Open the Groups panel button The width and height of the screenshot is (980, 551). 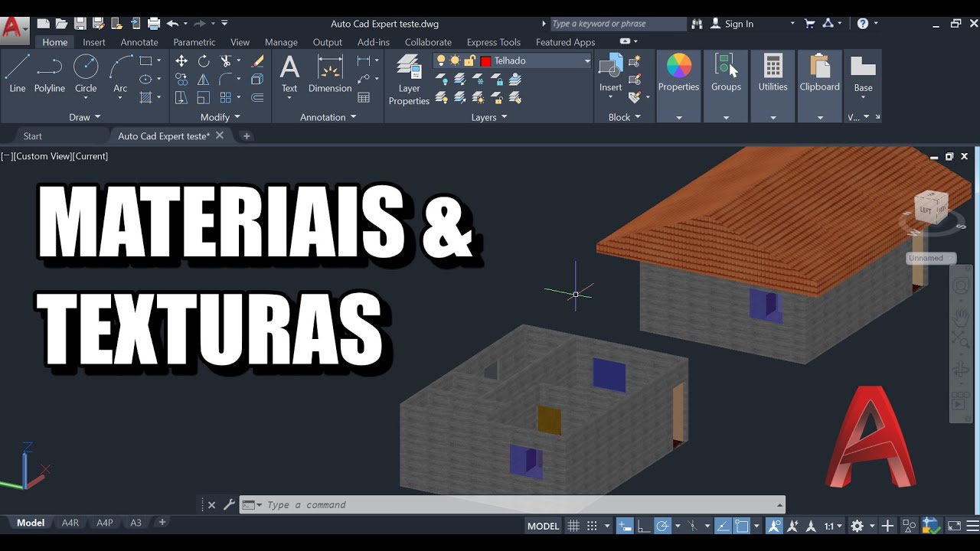[x=726, y=86]
